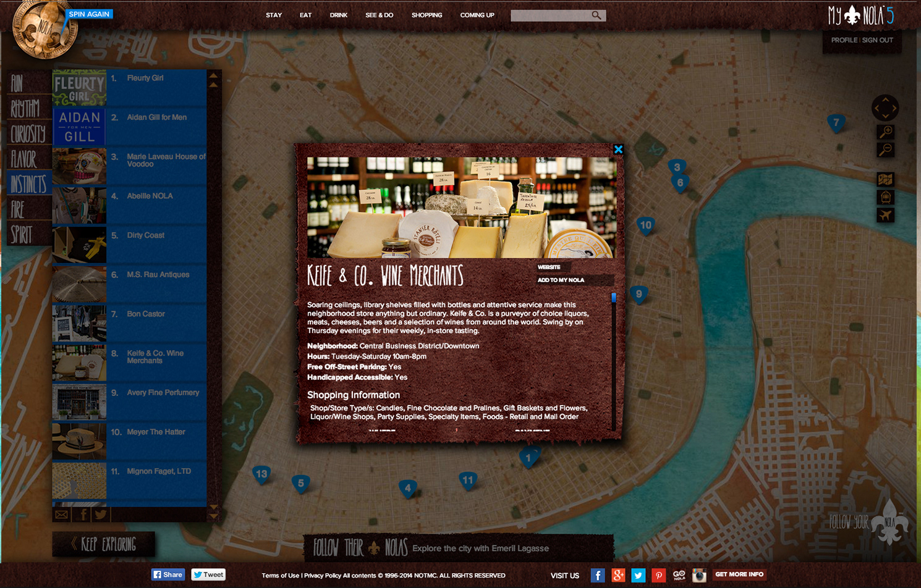This screenshot has width=921, height=588.
Task: Pan the map right with arrow control
Action: [894, 108]
